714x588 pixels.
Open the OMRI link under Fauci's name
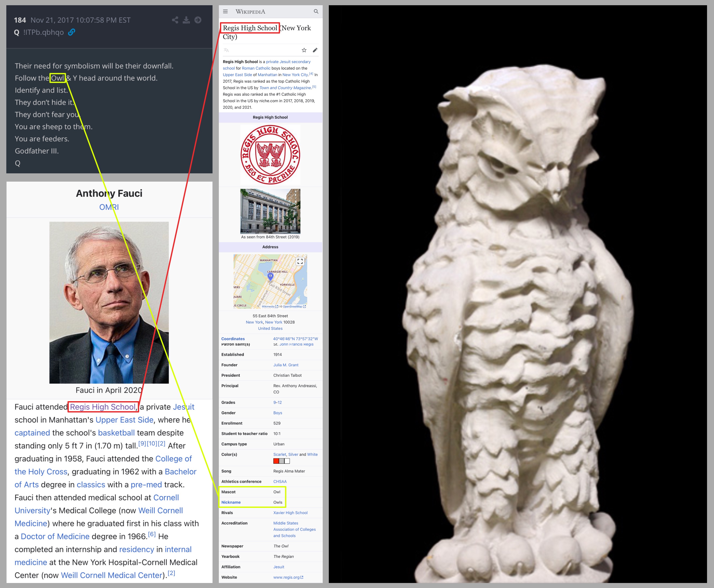pyautogui.click(x=109, y=207)
